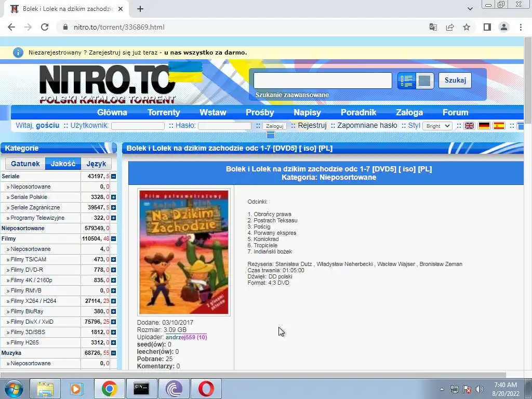Open the Rejestruj link
The height and width of the screenshot is (399, 532).
point(312,126)
